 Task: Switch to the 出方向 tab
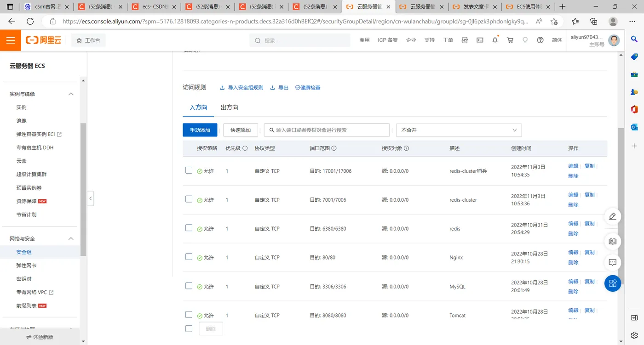pyautogui.click(x=229, y=107)
